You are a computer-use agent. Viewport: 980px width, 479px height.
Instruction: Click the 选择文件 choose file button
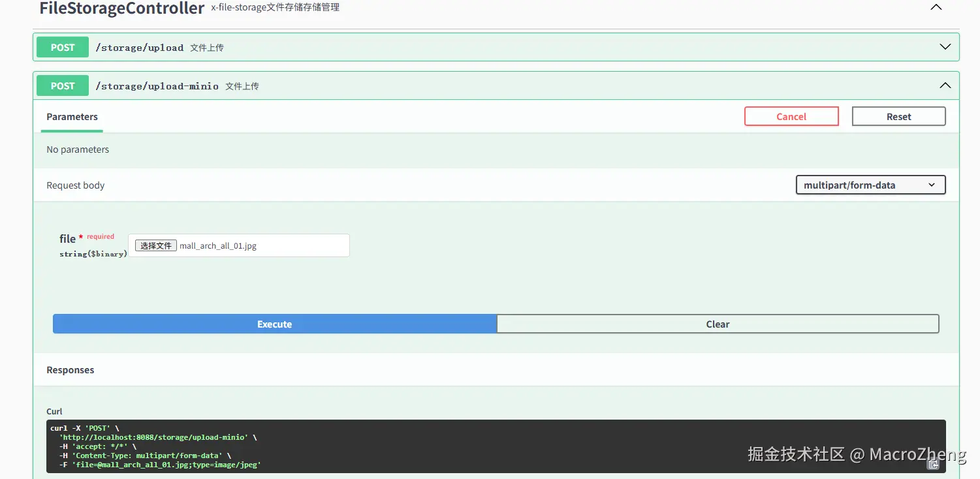point(155,245)
